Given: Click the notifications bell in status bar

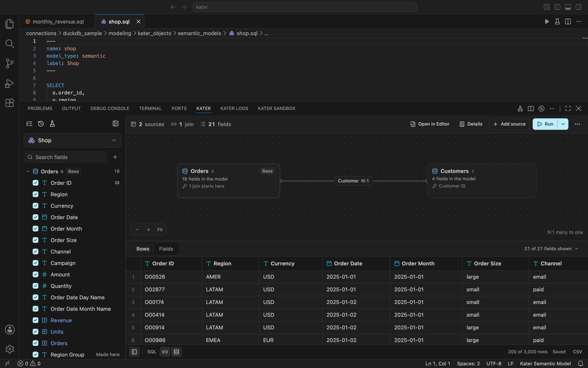Looking at the screenshot, I should click(580, 363).
